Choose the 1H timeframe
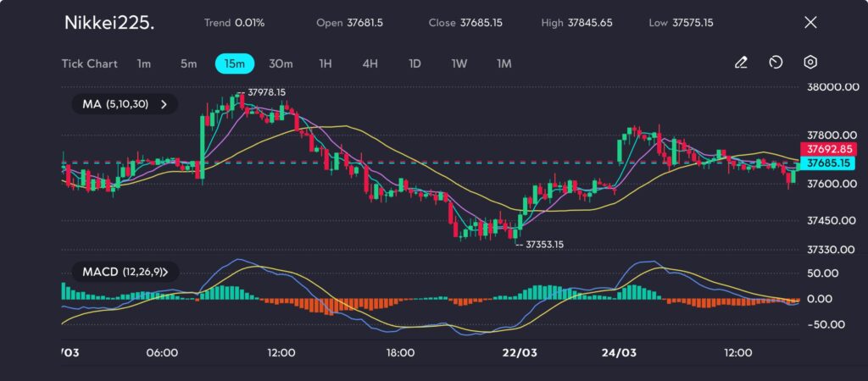 click(325, 63)
